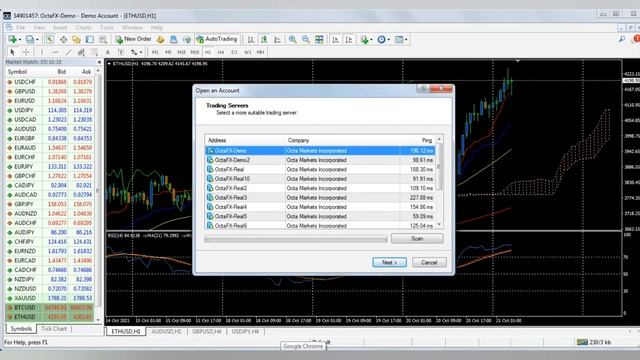Zoom in on the chart
Viewport: 640px width, 360px height.
click(293, 40)
